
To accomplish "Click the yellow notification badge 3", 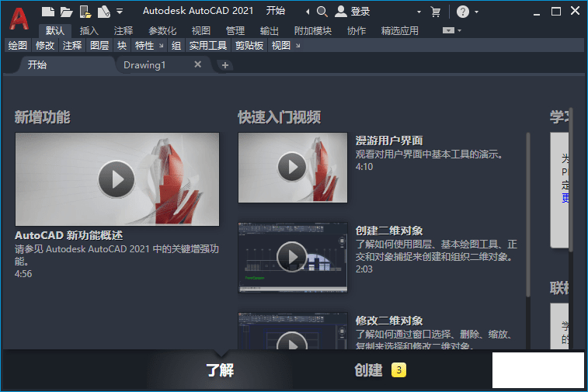I will point(398,370).
